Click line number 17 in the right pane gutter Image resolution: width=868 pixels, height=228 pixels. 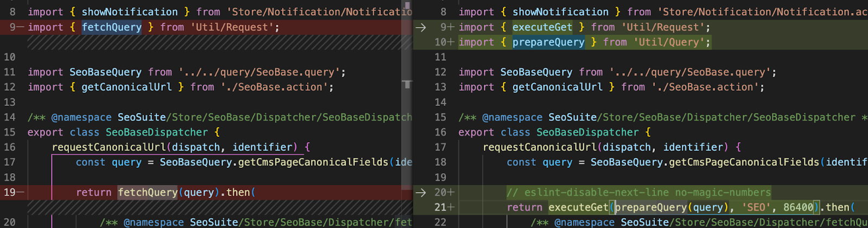pos(441,147)
